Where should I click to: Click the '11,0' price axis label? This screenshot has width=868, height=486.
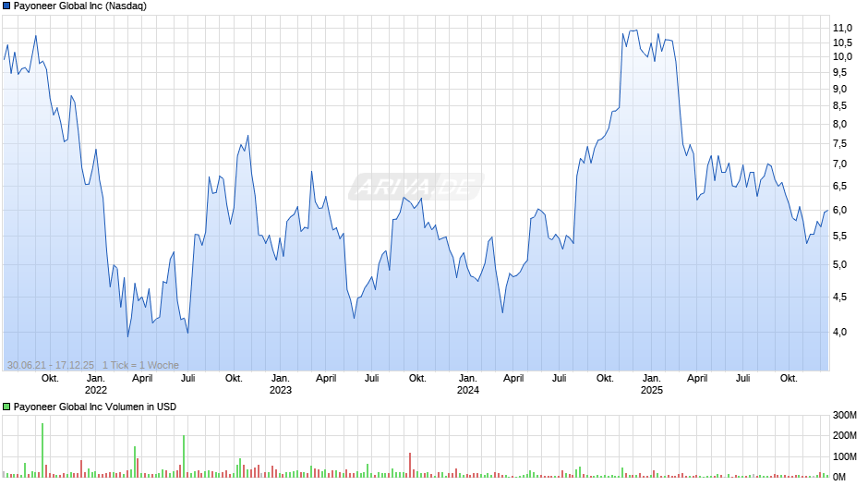coord(842,28)
